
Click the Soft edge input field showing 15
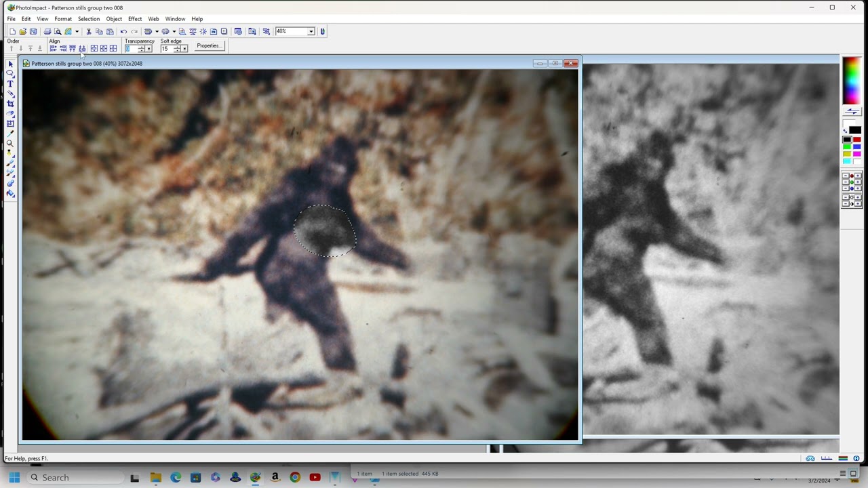click(167, 49)
